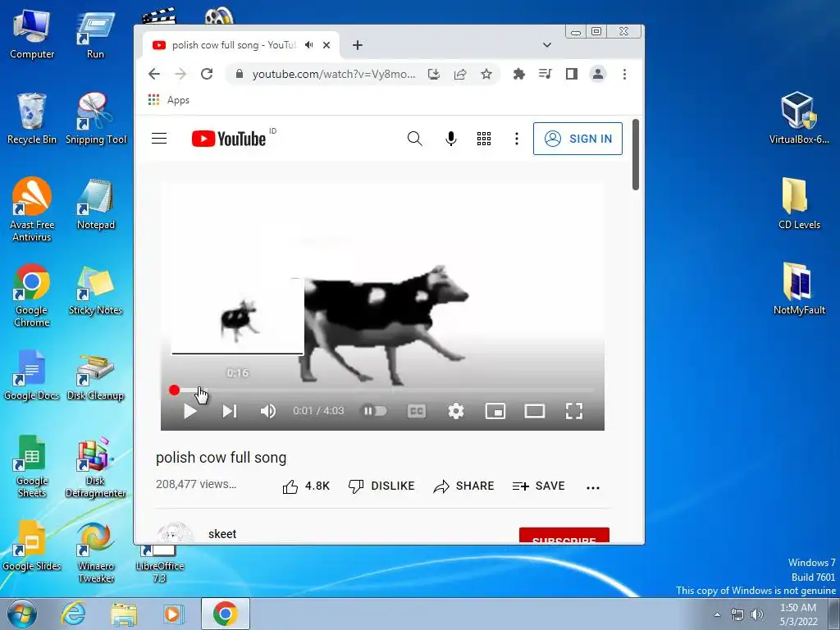Screen dimensions: 840x630
Task: Open YouTube search magnifier
Action: 414,139
